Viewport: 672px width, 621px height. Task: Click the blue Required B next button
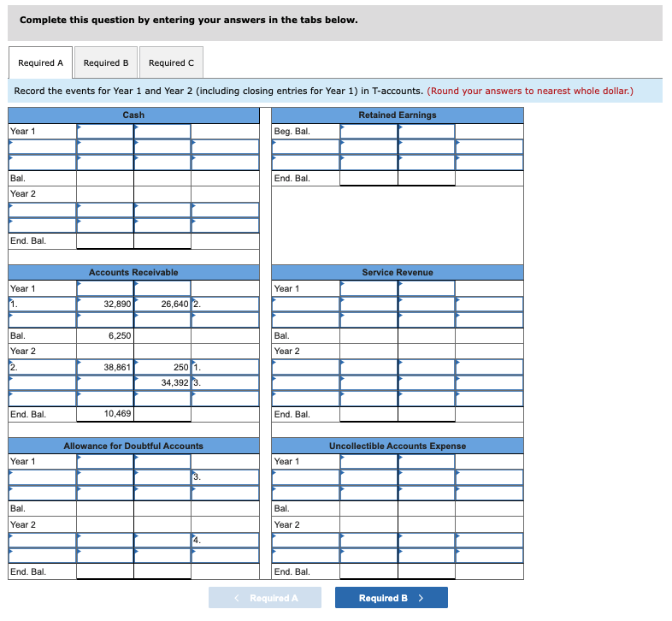tap(392, 597)
